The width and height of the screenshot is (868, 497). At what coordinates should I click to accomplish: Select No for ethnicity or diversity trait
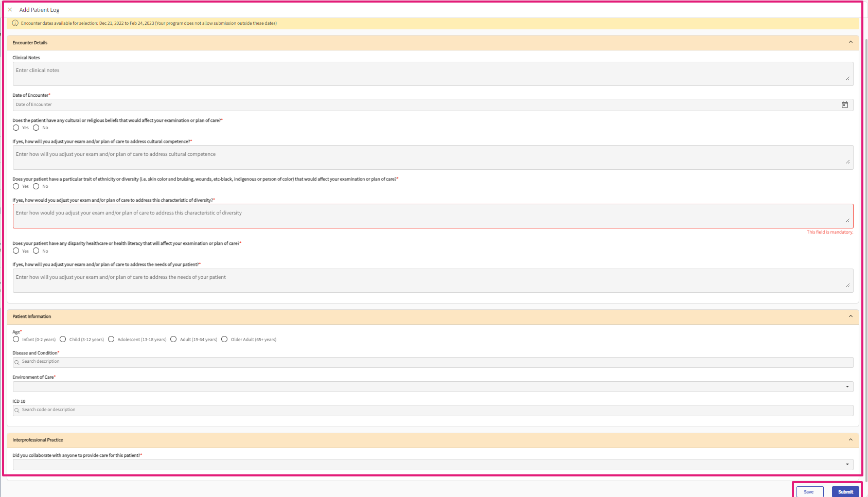point(36,186)
